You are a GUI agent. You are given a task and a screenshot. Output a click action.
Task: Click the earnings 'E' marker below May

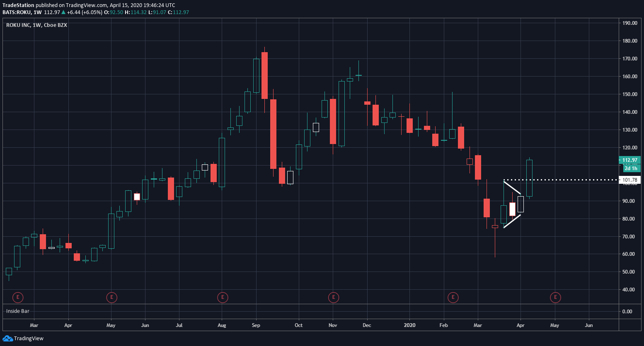click(111, 297)
